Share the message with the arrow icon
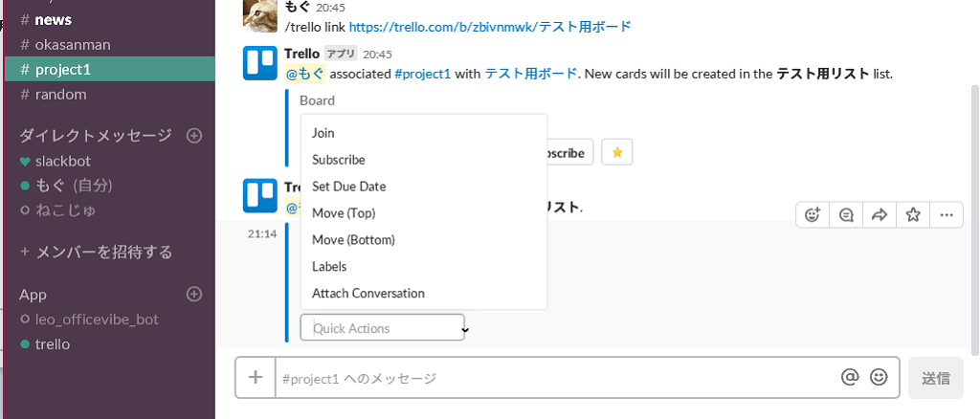 pyautogui.click(x=880, y=215)
